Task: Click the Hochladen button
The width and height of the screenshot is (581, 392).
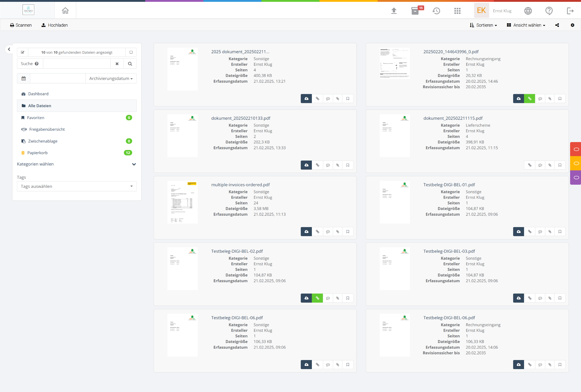Action: click(54, 25)
